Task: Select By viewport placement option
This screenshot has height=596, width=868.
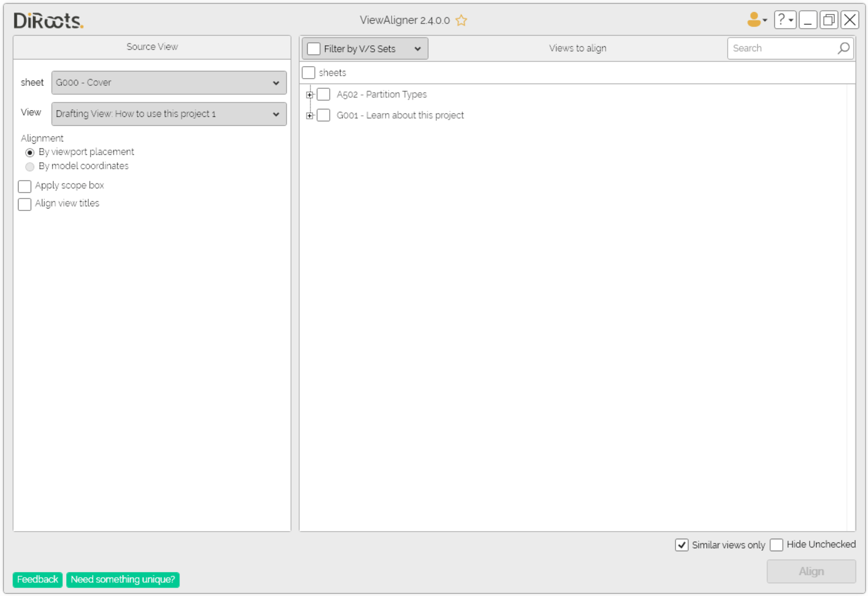Action: [x=30, y=153]
